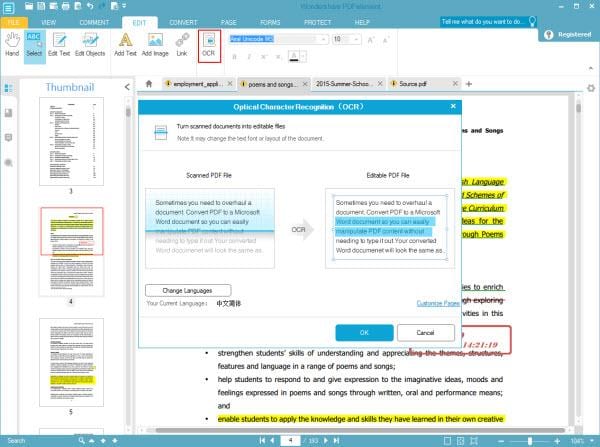Go to the next page

326,440
